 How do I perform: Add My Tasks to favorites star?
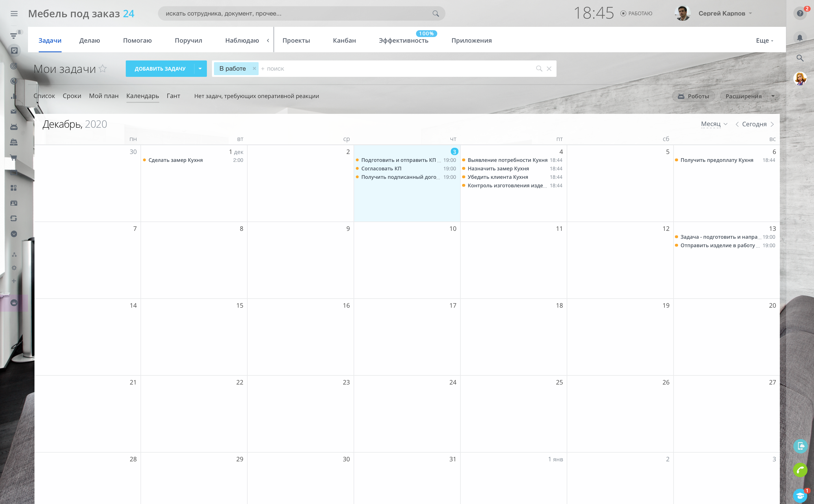click(x=103, y=68)
